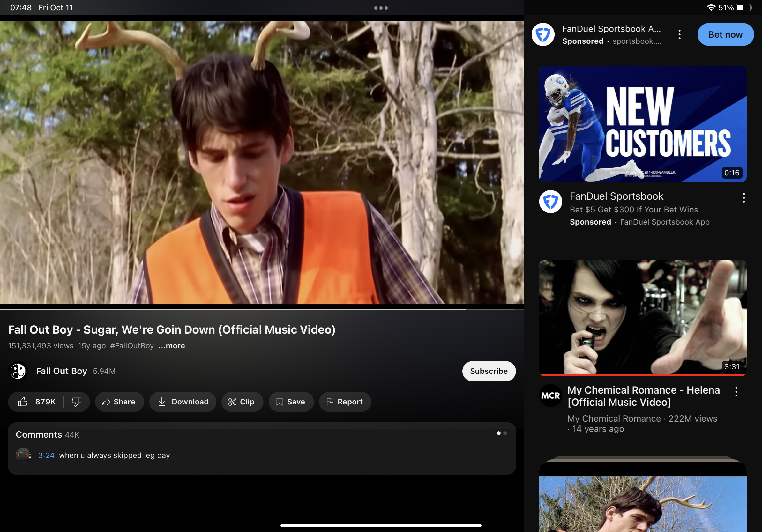Open options menu for the Helena video

(736, 392)
